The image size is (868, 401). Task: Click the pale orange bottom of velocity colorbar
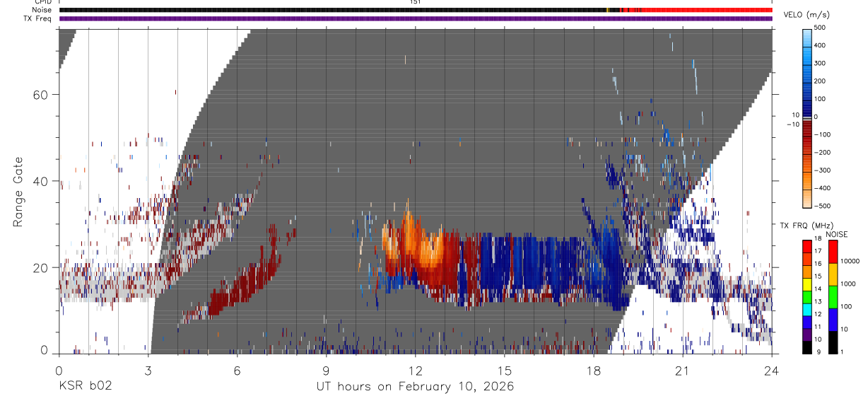(807, 198)
